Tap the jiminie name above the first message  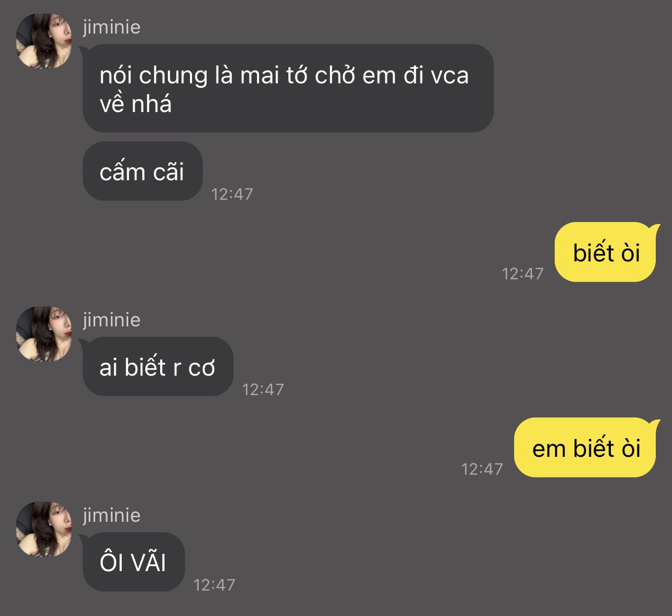(x=111, y=27)
